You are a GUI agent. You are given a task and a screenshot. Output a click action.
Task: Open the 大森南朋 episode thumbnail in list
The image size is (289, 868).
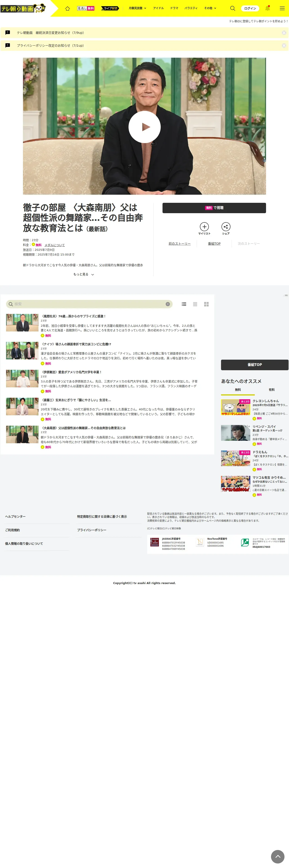(22, 434)
